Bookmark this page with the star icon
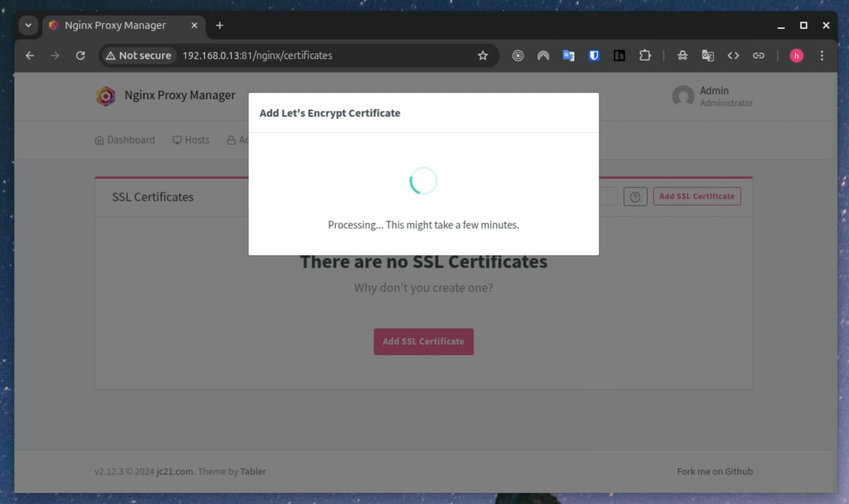849x504 pixels. [483, 55]
